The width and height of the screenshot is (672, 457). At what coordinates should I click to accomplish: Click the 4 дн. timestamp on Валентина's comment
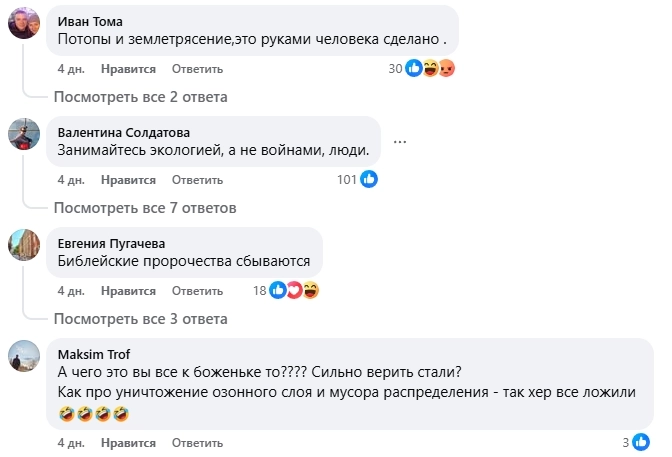71,180
